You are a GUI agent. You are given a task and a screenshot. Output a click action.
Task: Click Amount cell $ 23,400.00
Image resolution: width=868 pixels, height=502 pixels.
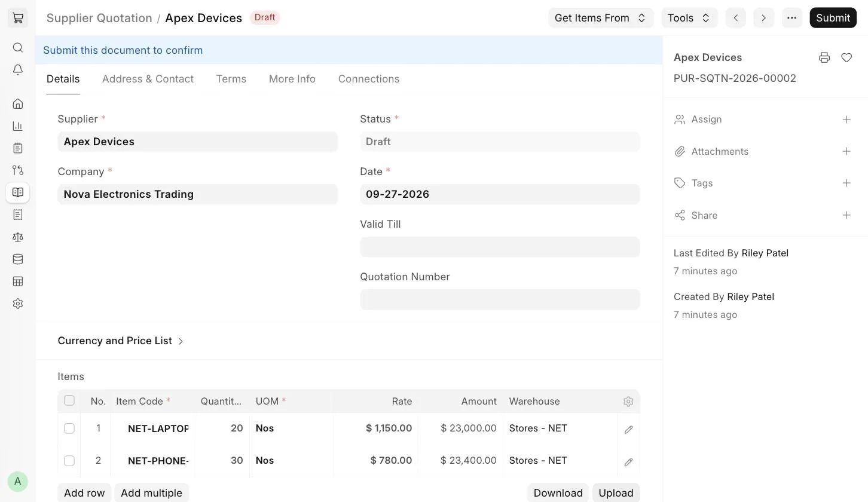pyautogui.click(x=460, y=461)
